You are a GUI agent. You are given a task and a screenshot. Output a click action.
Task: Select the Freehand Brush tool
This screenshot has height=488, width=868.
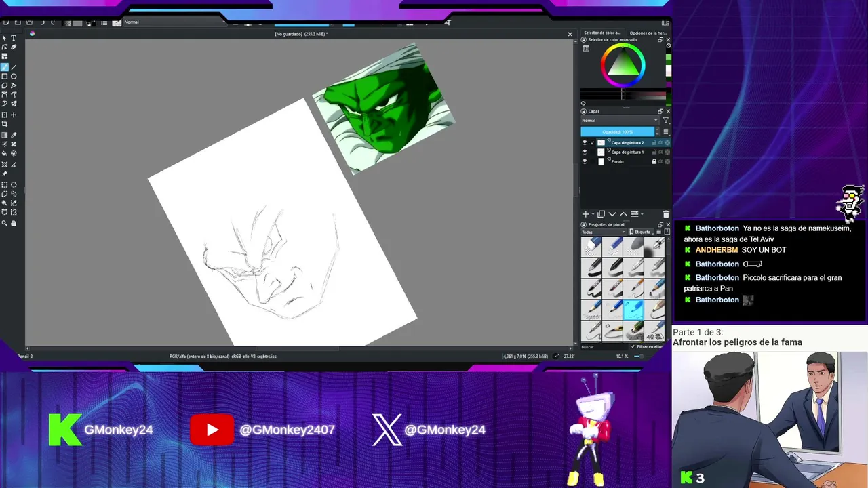5,67
